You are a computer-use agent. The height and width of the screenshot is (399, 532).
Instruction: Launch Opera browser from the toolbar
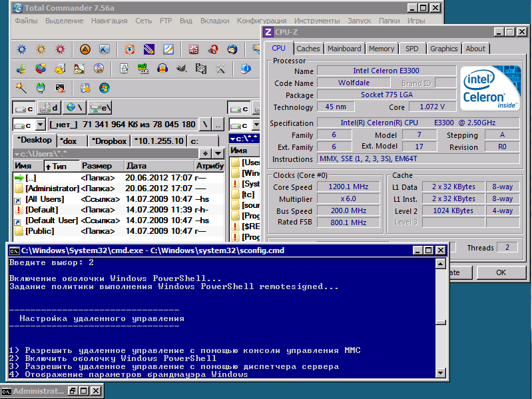pyautogui.click(x=212, y=49)
